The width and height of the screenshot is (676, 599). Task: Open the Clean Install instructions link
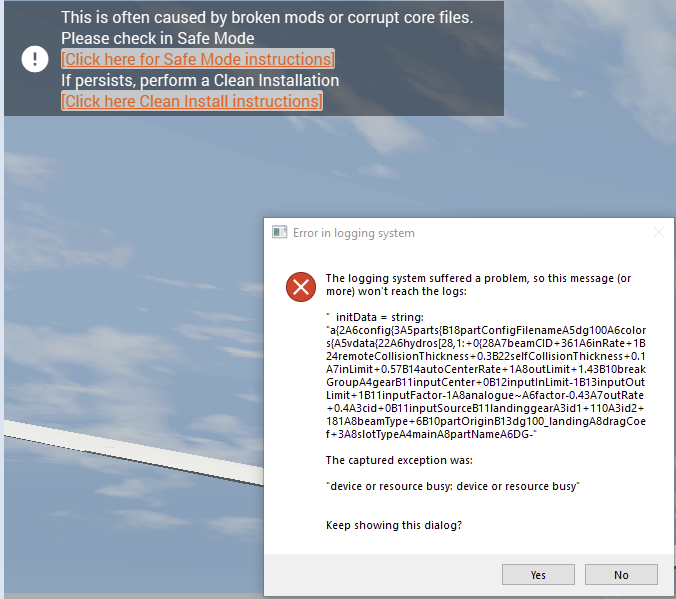(x=192, y=101)
